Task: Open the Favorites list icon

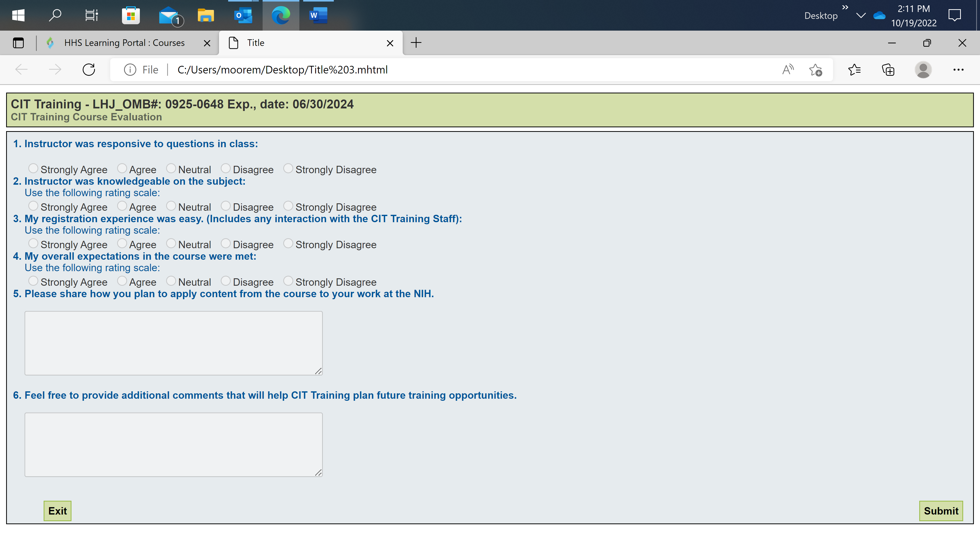Action: point(854,70)
